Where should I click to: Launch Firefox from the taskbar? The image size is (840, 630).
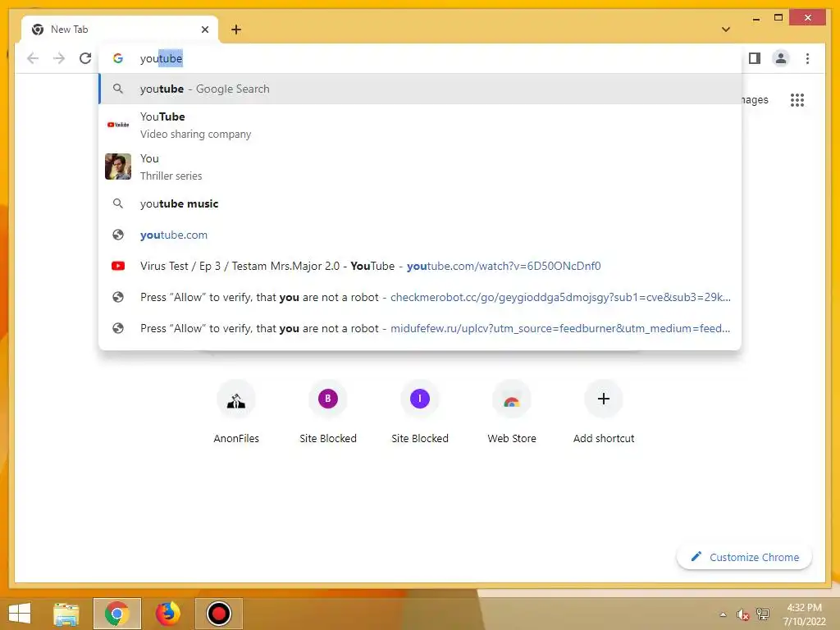(167, 614)
